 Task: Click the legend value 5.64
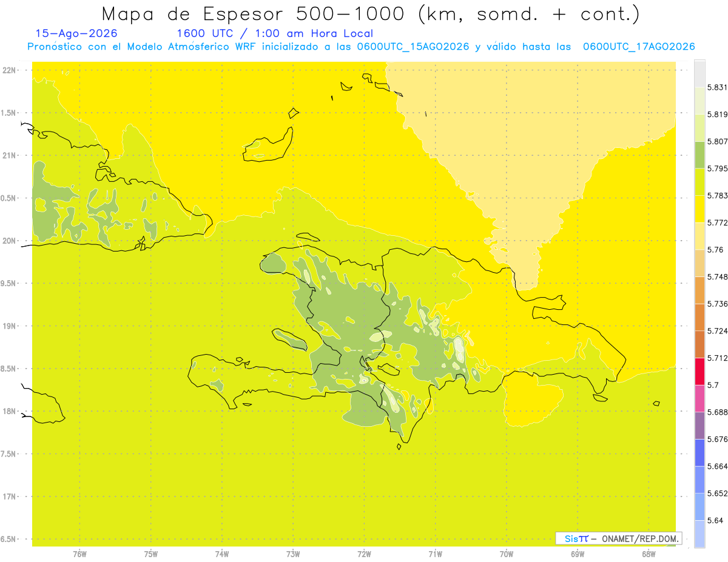(x=716, y=521)
